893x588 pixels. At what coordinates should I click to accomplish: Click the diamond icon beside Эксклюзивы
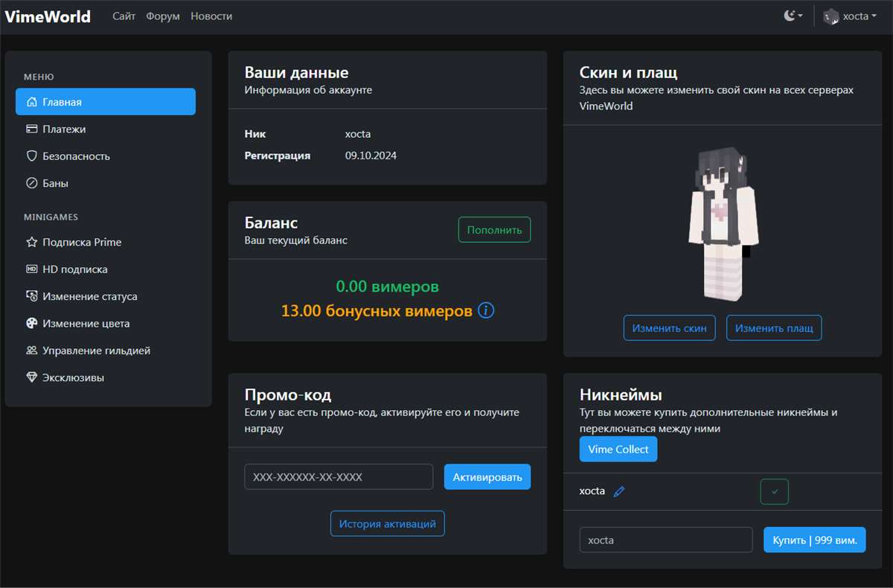tap(31, 377)
